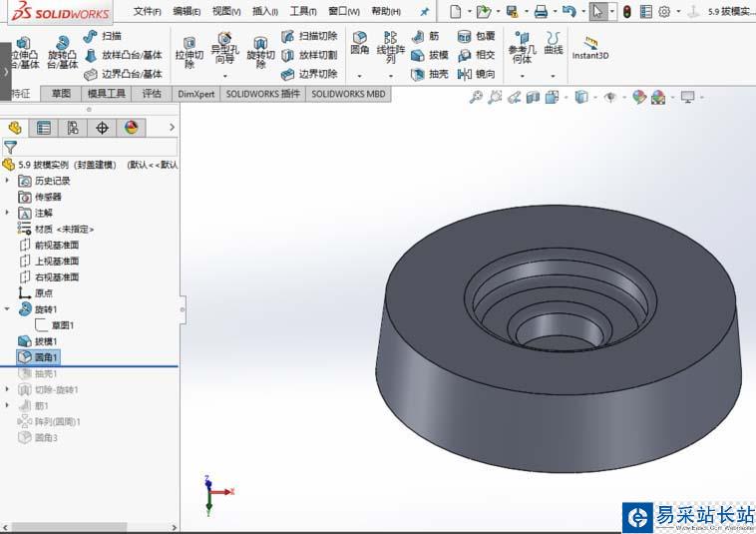Viewport: 756px width, 534px height.
Task: Select 拔模1 in the feature tree
Action: pyautogui.click(x=46, y=341)
